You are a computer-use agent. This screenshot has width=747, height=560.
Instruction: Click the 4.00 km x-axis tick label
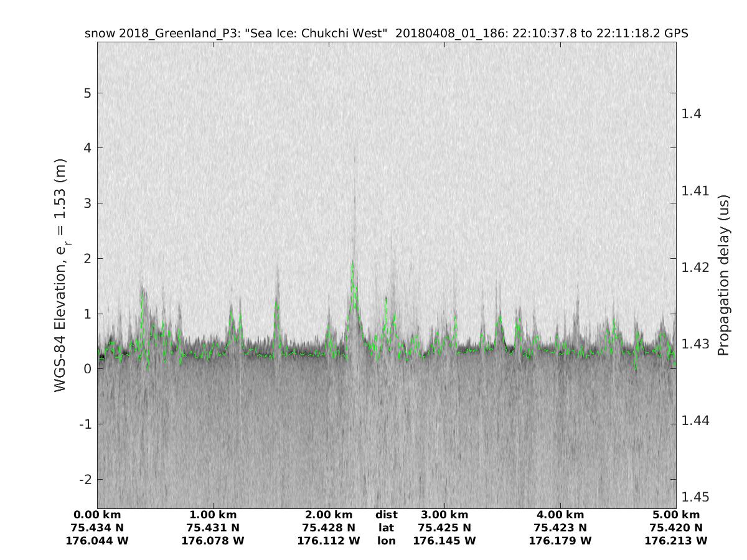560,515
